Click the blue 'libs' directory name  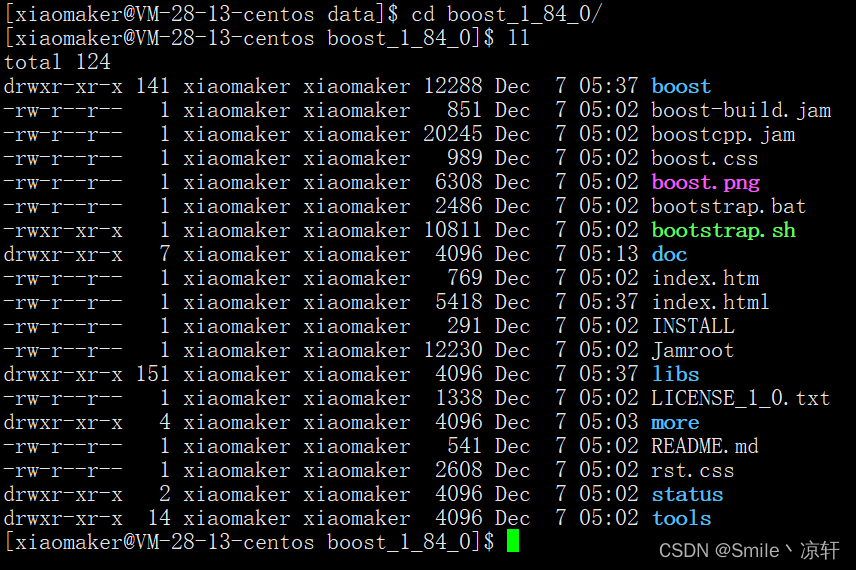click(675, 375)
